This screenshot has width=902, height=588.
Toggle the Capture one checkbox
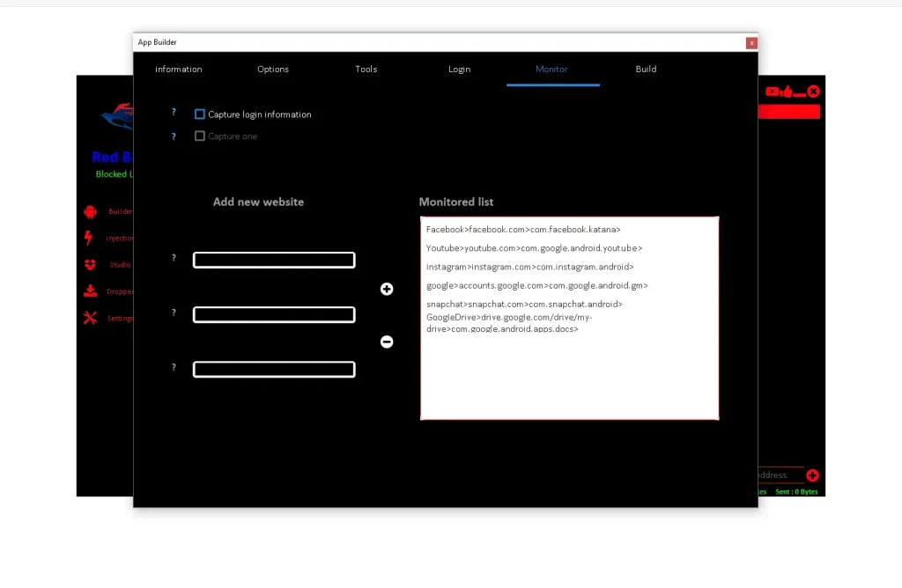tap(200, 136)
